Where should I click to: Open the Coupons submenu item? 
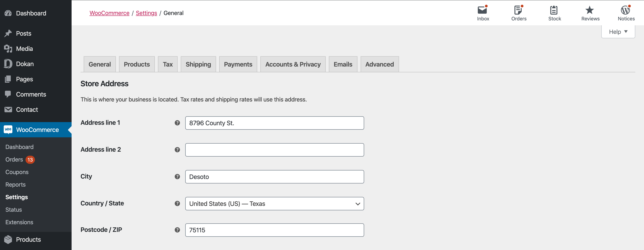tap(17, 172)
